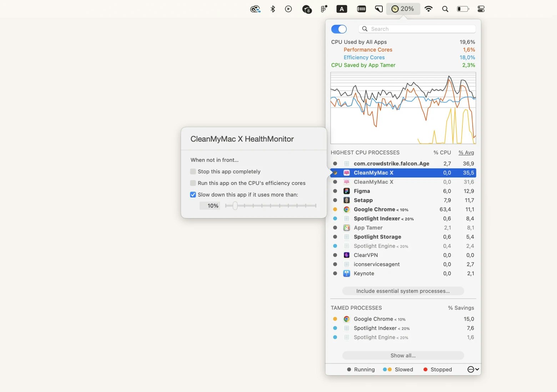The height and width of the screenshot is (392, 557).
Task: Click Google Chrome icon in highest CPU list
Action: (346, 210)
